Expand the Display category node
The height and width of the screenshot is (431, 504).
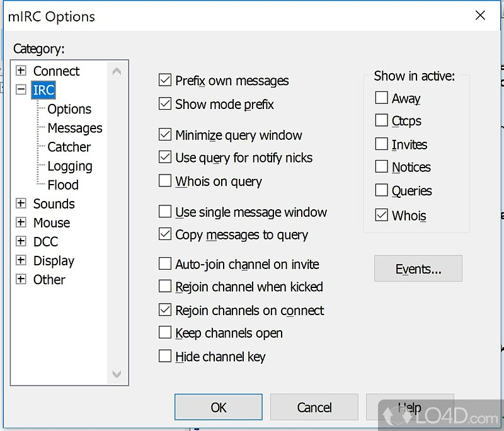(x=21, y=260)
